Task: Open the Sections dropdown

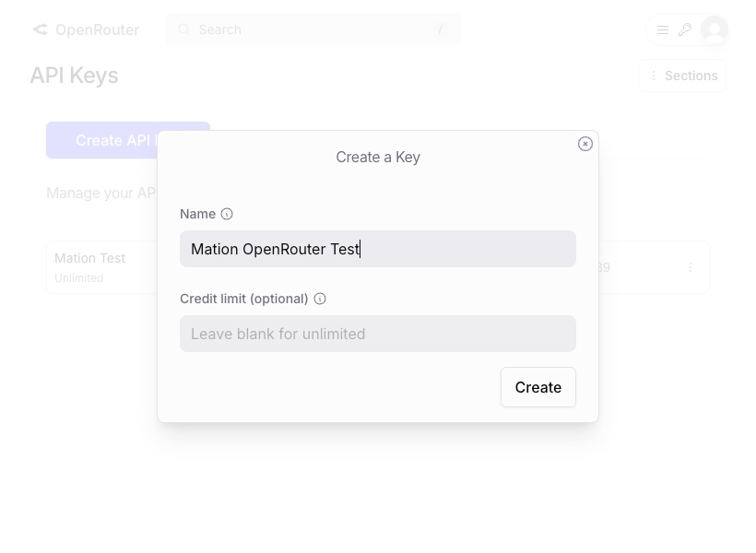Action: point(682,76)
